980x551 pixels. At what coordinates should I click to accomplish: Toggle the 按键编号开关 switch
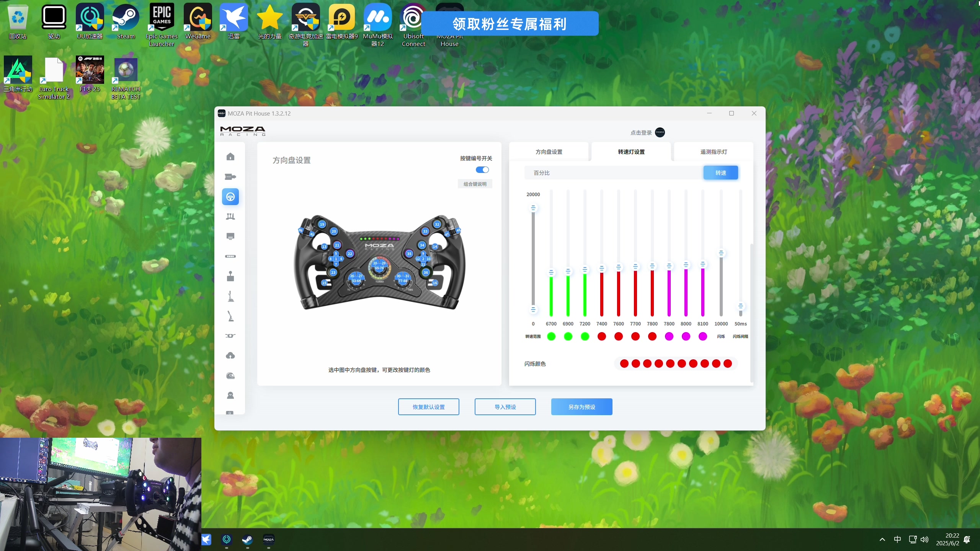482,170
